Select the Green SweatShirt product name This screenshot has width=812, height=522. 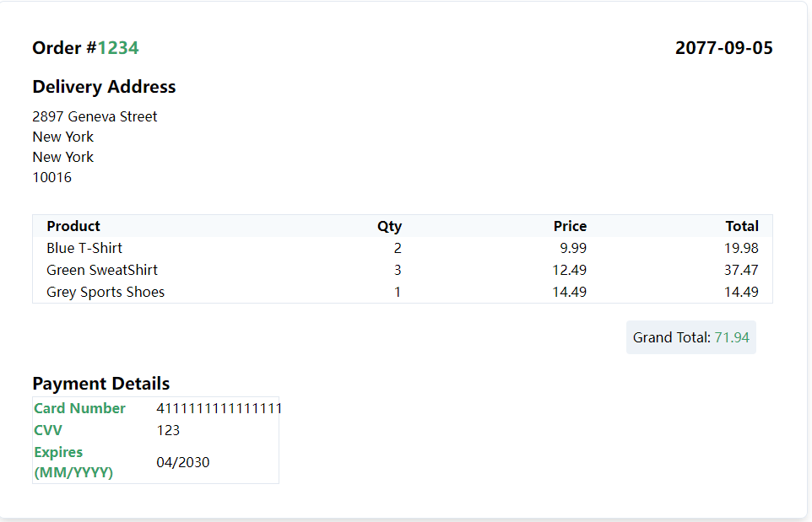pos(102,270)
